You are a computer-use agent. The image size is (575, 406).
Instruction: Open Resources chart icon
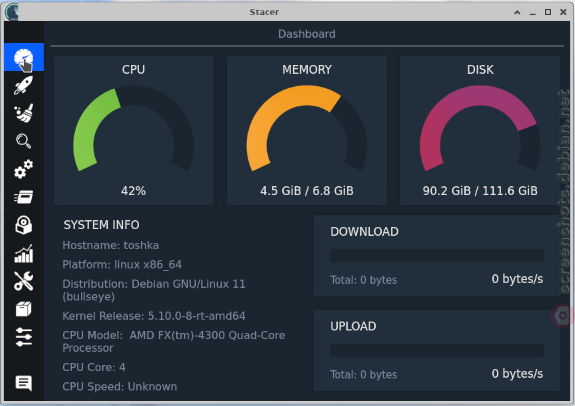click(24, 253)
